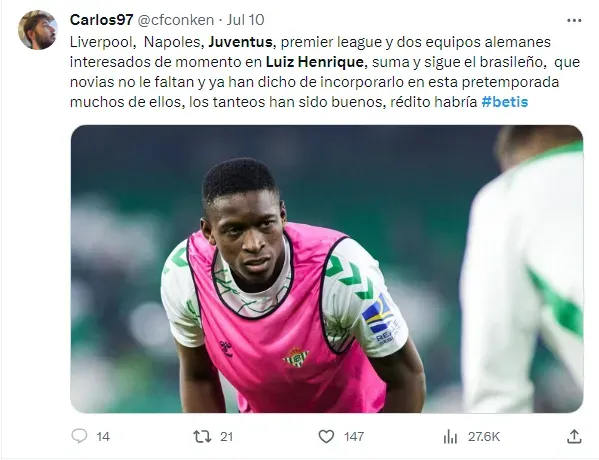Enlarge the photo of player in pink bib

coord(327,269)
